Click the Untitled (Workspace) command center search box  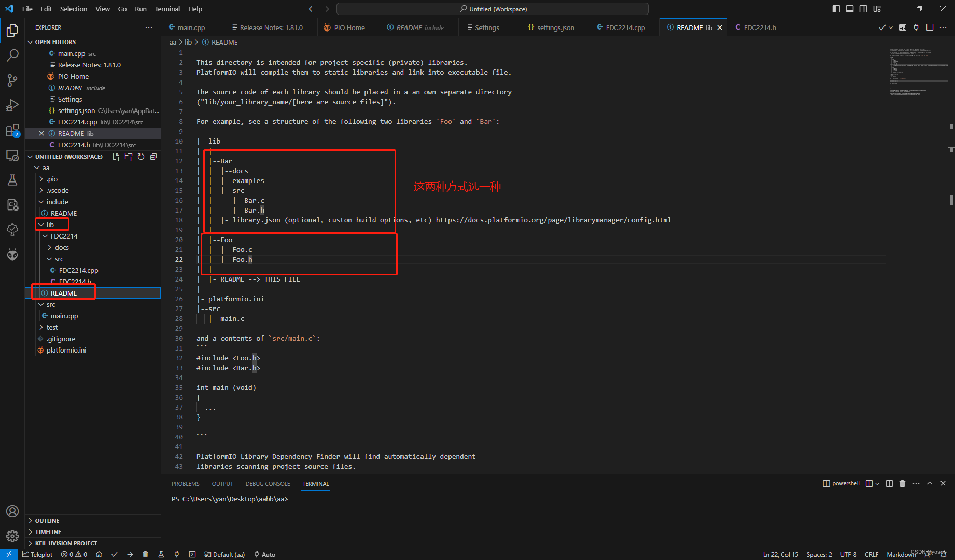[493, 9]
